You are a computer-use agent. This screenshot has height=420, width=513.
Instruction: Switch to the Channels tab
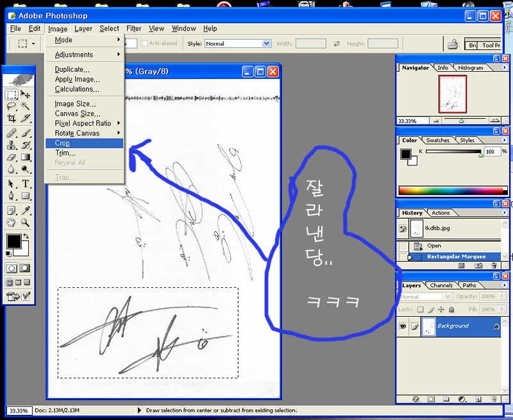pyautogui.click(x=441, y=285)
